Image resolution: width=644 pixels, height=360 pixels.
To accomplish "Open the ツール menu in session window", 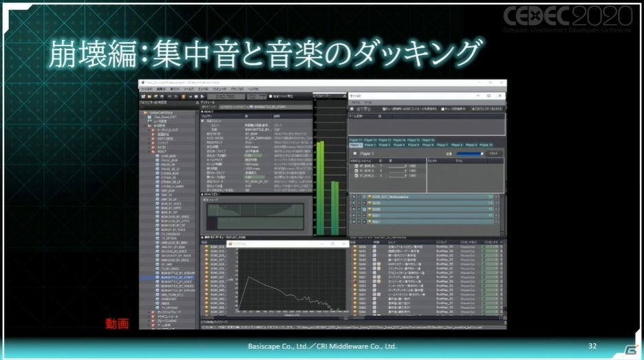I will pos(368,103).
